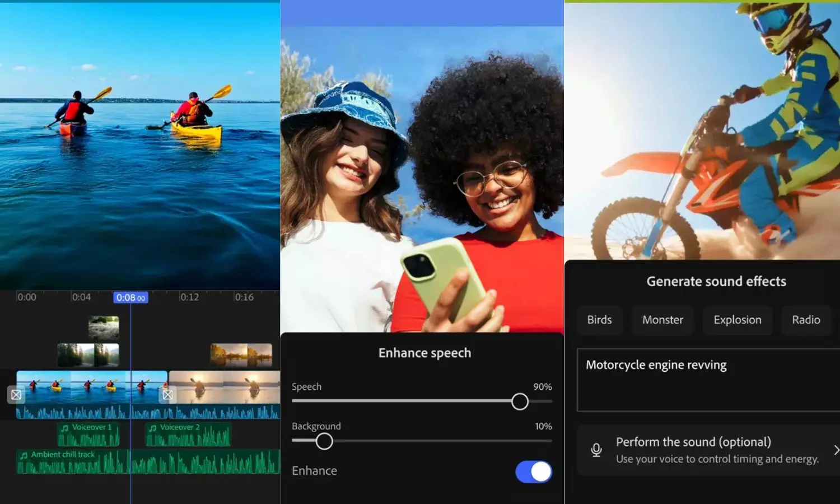Click the transition icon at the kayak clip start

pos(16,395)
